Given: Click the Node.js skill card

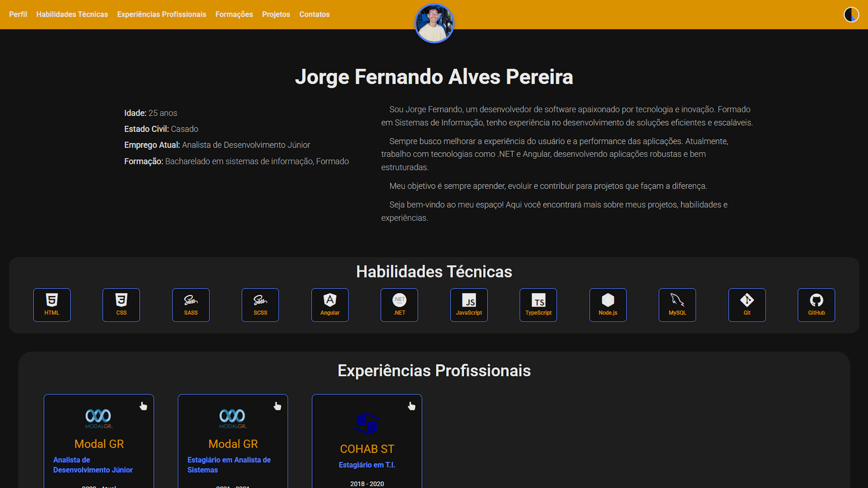Looking at the screenshot, I should click(x=608, y=305).
